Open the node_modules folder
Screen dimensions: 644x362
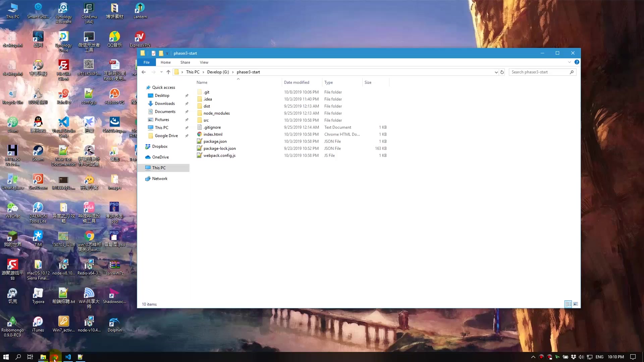(x=216, y=113)
